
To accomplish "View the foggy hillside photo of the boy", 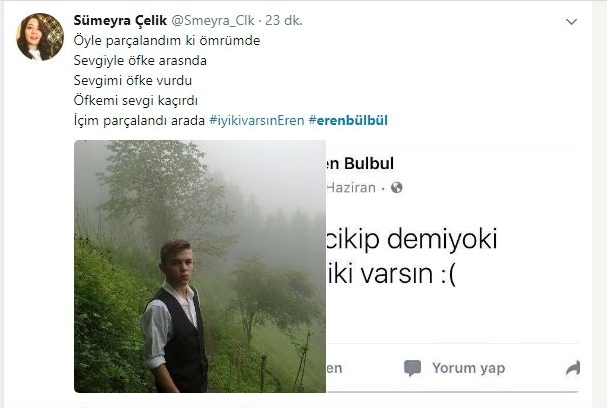I will (200, 266).
